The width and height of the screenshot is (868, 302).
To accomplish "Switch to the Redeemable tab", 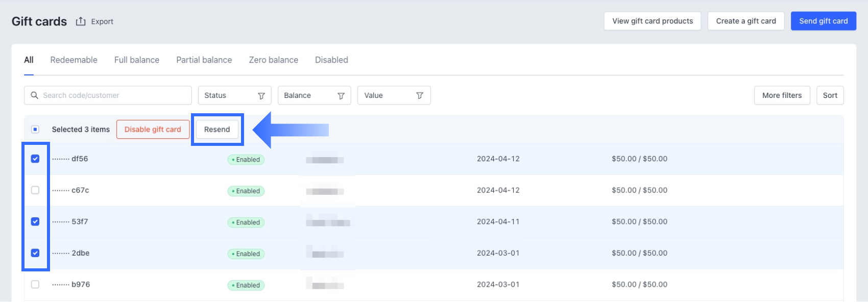I will point(74,60).
